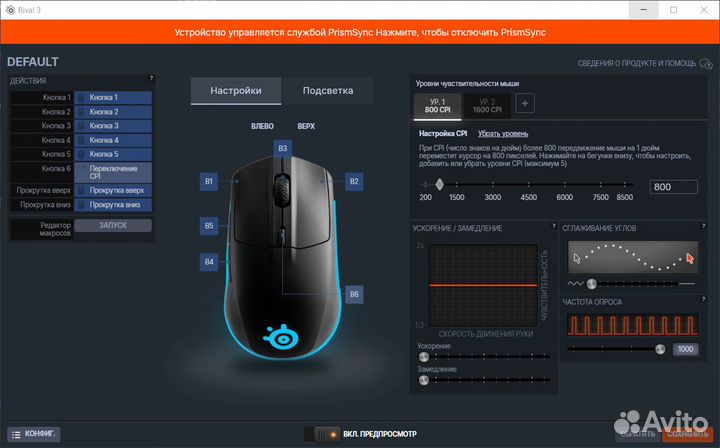Click the Сохранить save button
This screenshot has height=448, width=720.
687,434
